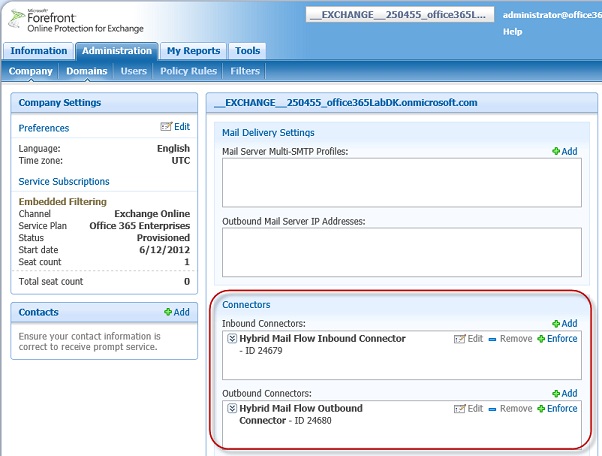Image resolution: width=602 pixels, height=456 pixels.
Task: Click the Forefront logo icon
Action: click(17, 18)
